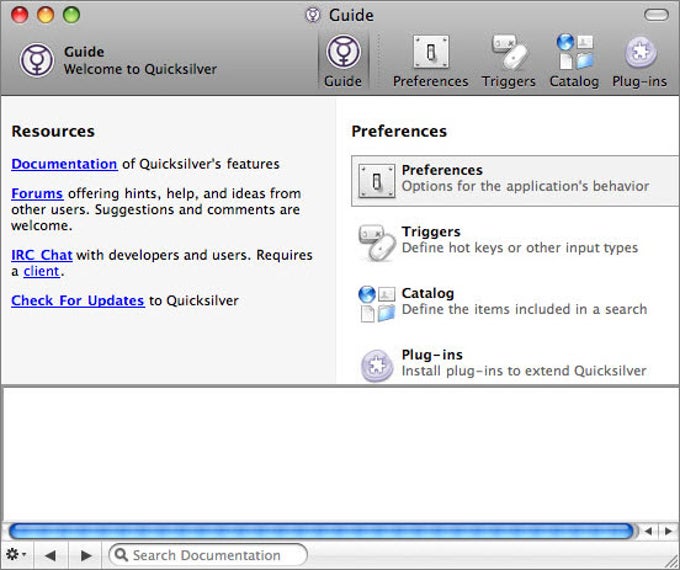The width and height of the screenshot is (680, 570).
Task: Follow the client link
Action: coord(42,272)
